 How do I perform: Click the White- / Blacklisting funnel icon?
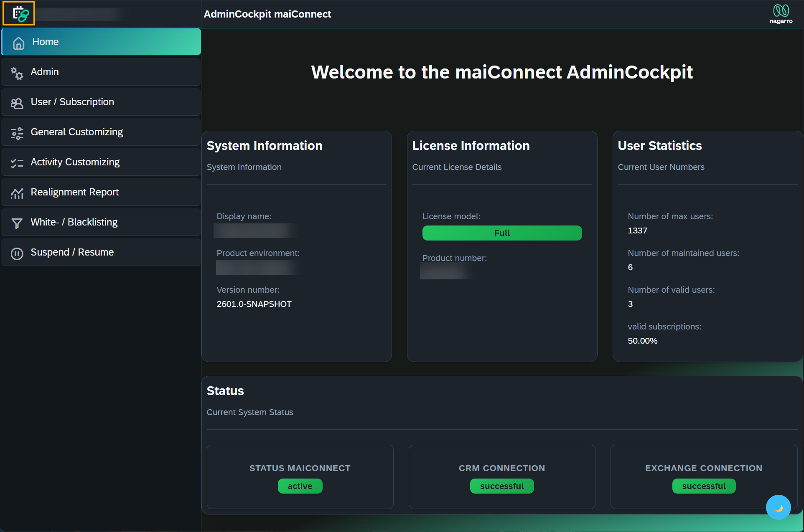click(x=17, y=223)
